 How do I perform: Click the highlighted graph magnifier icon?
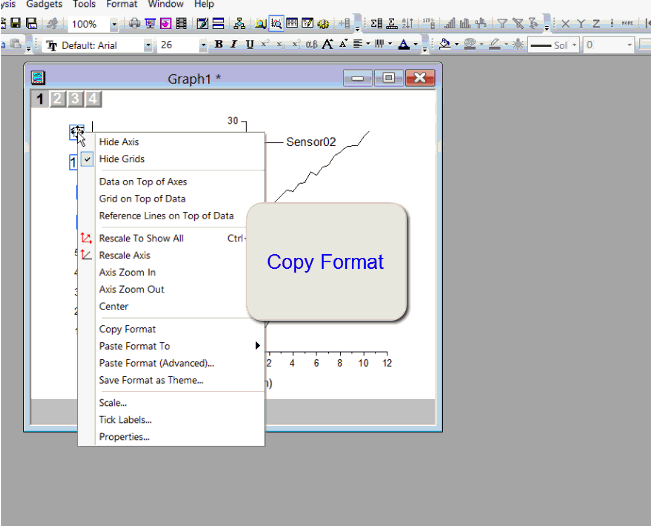[276, 23]
